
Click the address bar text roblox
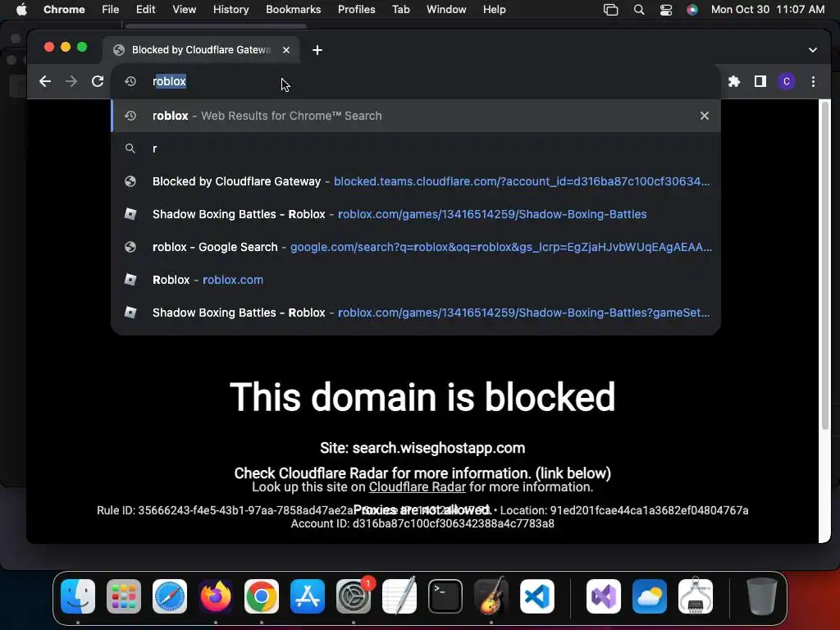[x=169, y=81]
